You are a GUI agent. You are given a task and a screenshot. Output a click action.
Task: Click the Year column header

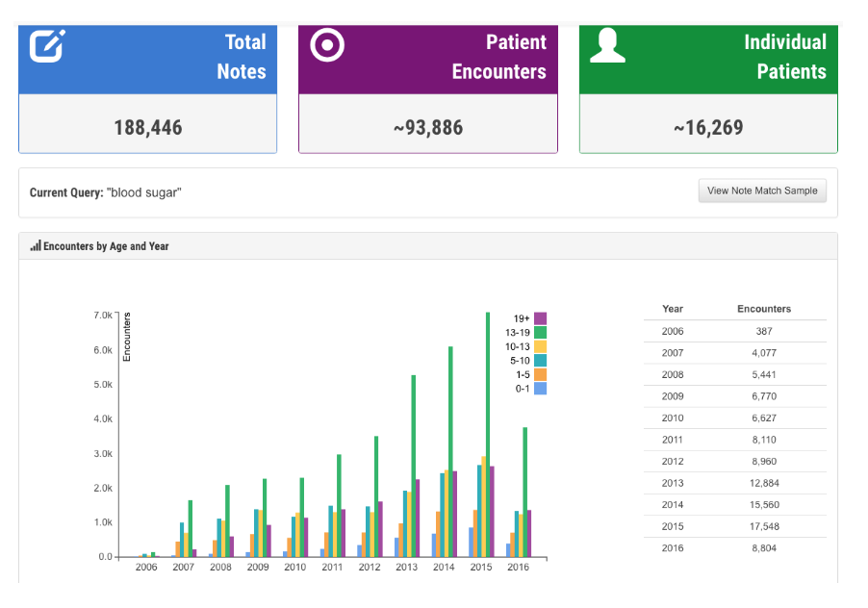673,309
